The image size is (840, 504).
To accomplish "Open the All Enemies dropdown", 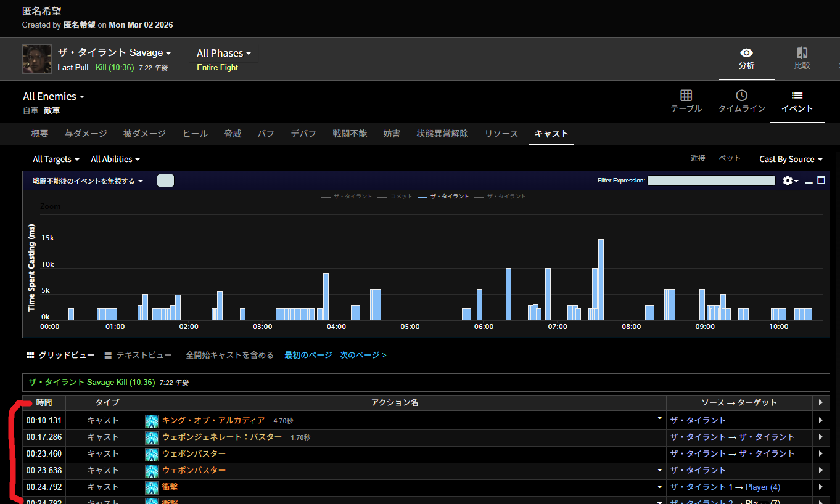I will [54, 97].
